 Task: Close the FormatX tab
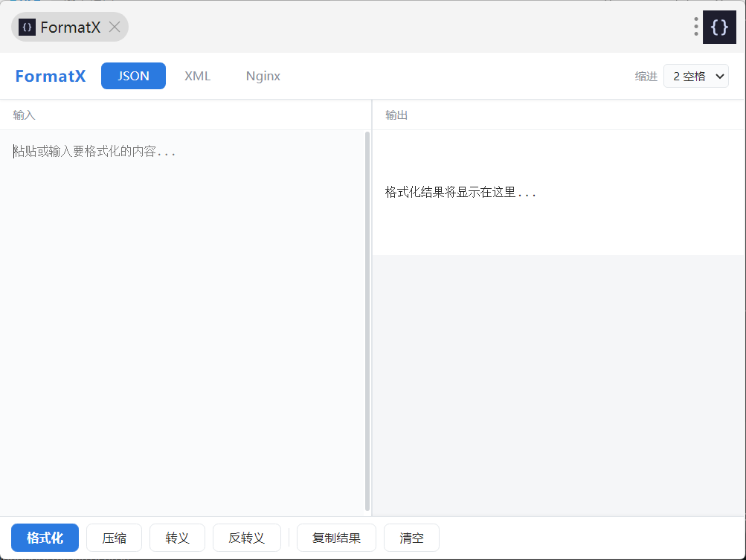115,27
